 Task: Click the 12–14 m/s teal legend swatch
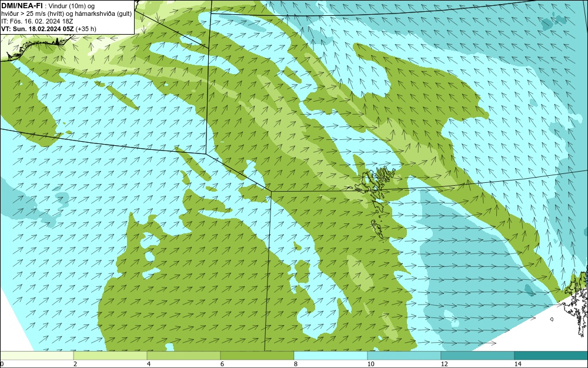[x=477, y=356]
